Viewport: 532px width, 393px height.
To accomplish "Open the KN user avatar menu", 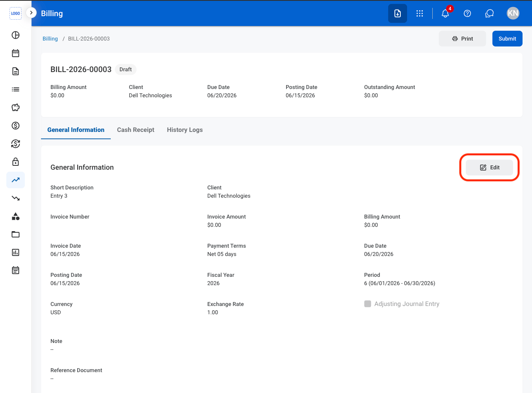I will [513, 13].
